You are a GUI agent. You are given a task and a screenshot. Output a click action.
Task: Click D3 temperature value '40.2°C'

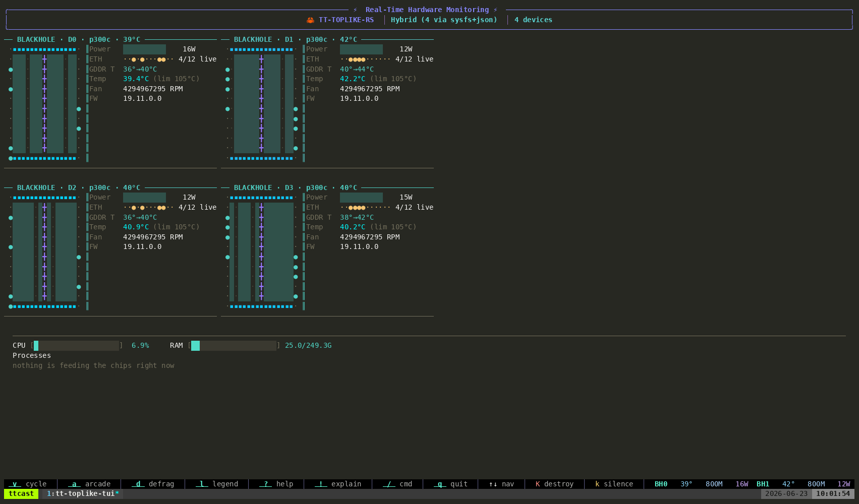pos(353,227)
